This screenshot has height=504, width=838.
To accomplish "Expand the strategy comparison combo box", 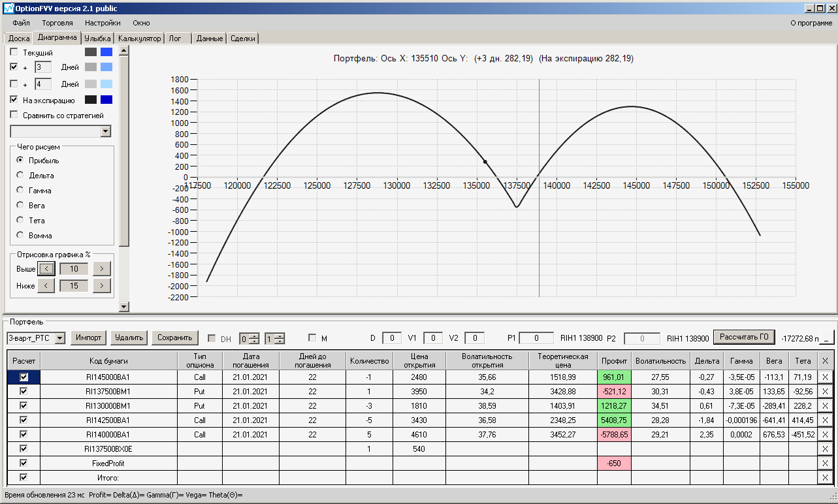I will pos(106,132).
